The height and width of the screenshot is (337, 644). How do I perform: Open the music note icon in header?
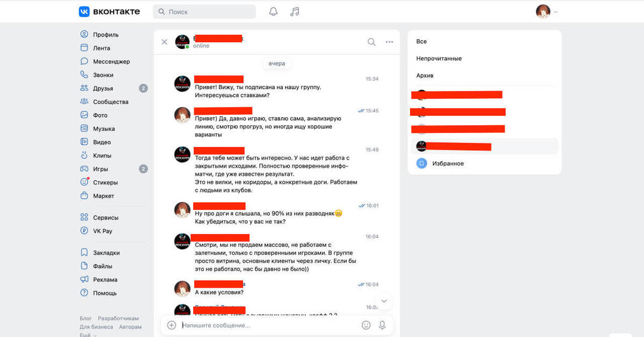[295, 12]
